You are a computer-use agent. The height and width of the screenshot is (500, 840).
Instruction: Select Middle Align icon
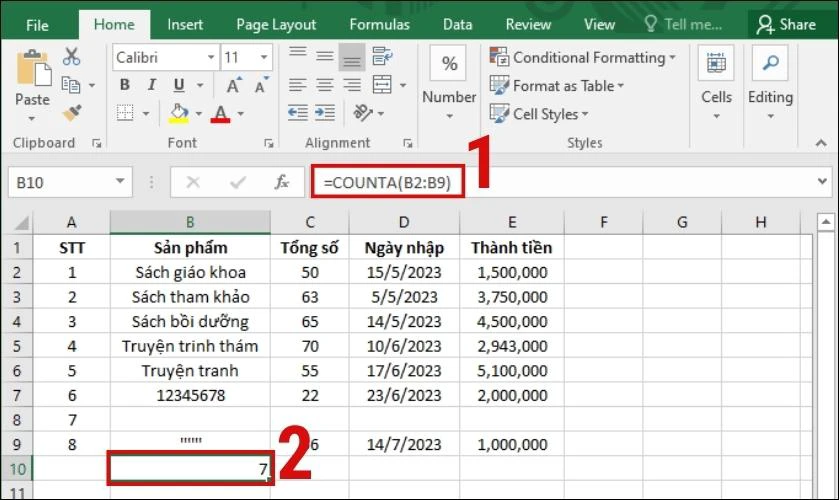tap(325, 56)
